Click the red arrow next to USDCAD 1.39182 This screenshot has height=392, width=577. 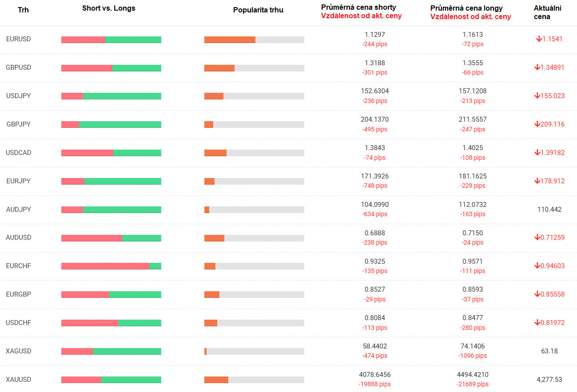pyautogui.click(x=537, y=153)
